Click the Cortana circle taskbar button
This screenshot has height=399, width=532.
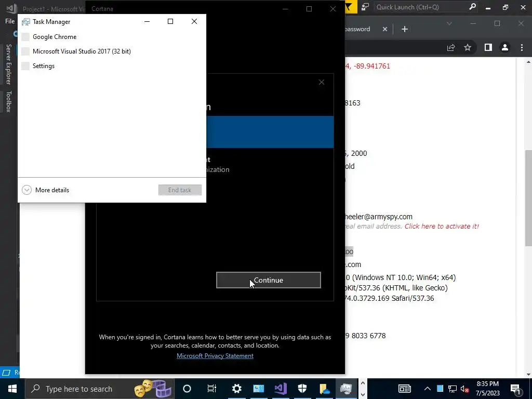point(187,389)
